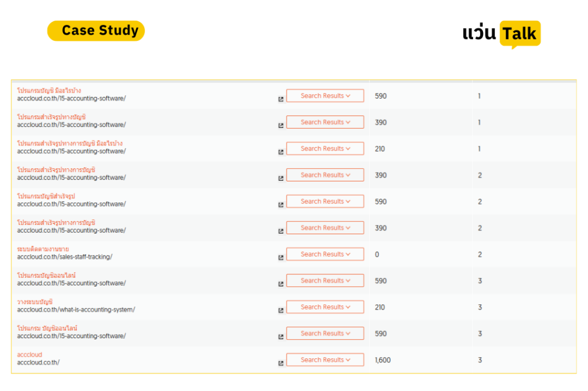588x391 pixels.
Task: Expand Search Results dropdown in second row
Action: click(x=325, y=122)
